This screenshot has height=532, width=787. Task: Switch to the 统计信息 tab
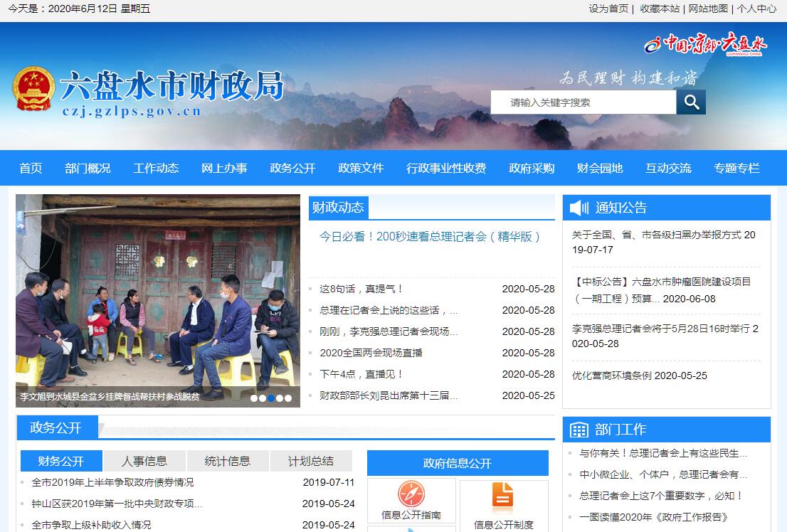(228, 461)
